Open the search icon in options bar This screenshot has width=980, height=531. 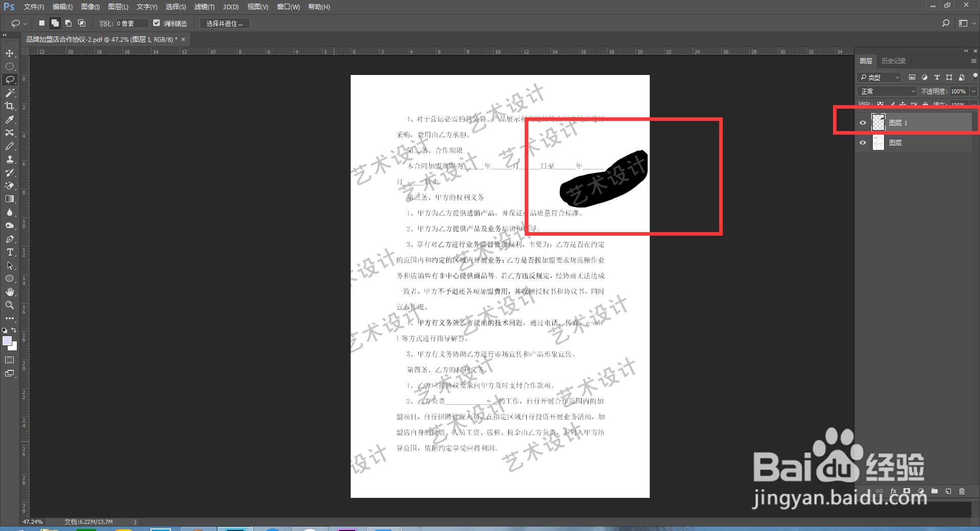coord(946,23)
